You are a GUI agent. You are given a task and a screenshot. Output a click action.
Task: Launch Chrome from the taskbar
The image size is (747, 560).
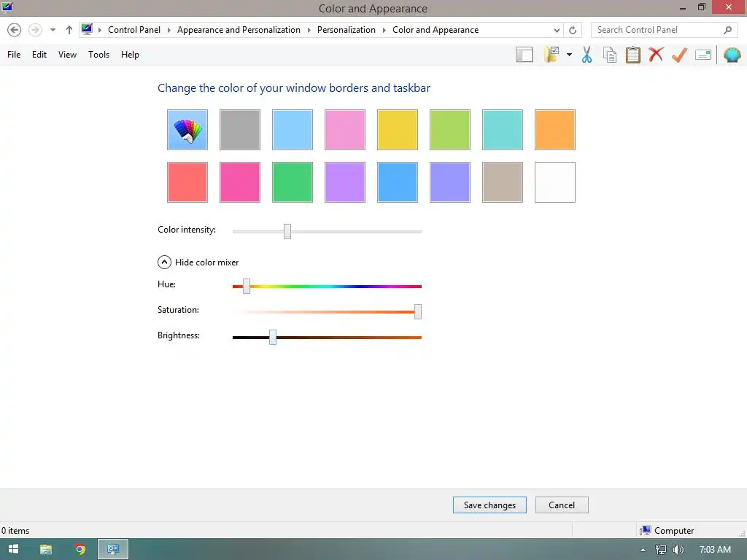(x=80, y=550)
